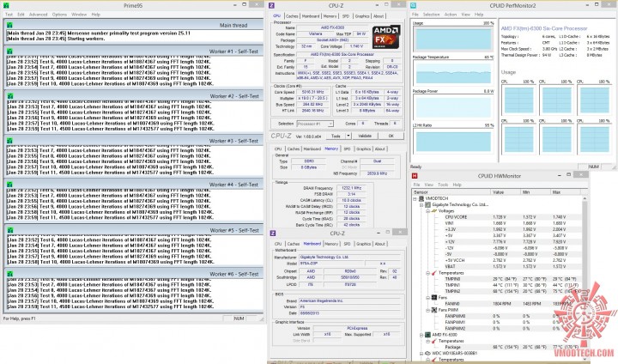The width and height of the screenshot is (618, 364).
Task: Select the Mainboard tab in lower CPU-Z window
Action: tap(312, 244)
